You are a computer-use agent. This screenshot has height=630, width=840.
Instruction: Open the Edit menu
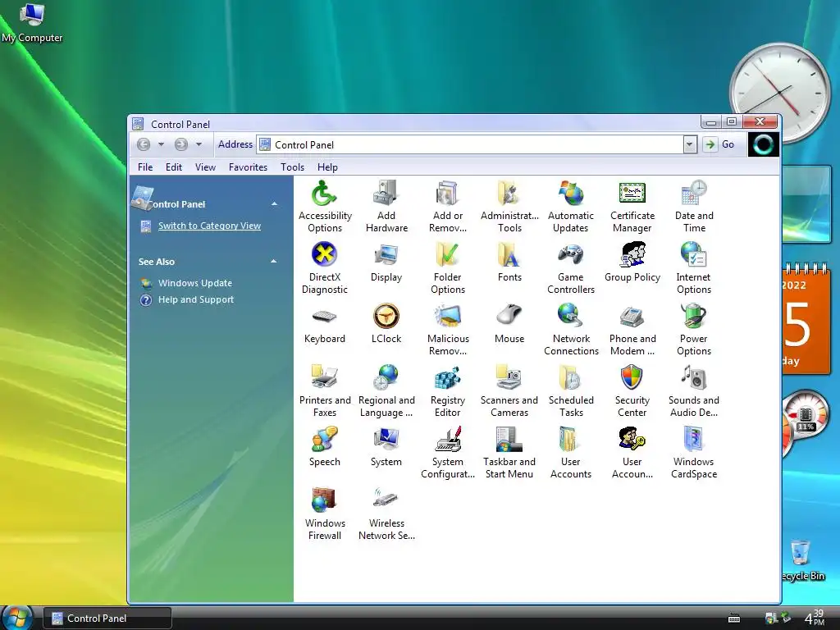174,167
